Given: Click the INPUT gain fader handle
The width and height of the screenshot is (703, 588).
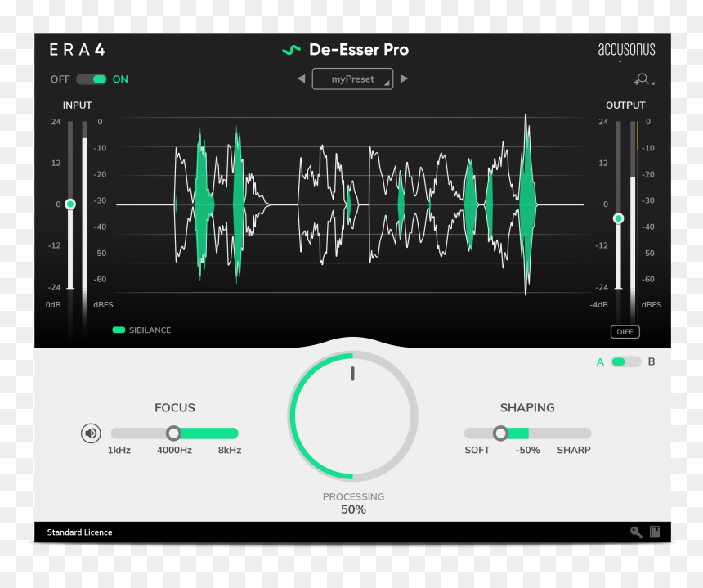Looking at the screenshot, I should (x=70, y=204).
